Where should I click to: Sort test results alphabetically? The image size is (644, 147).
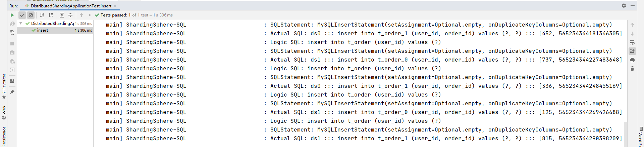[x=42, y=15]
